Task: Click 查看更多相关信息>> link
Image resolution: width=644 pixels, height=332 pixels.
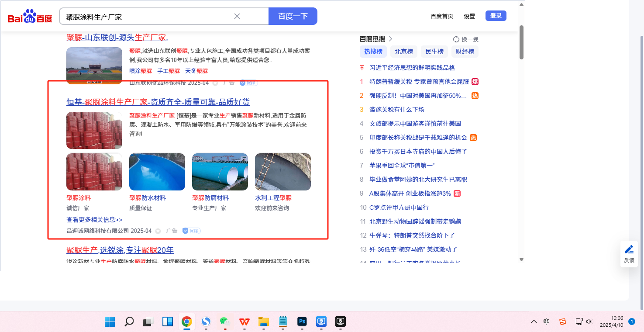Action: point(94,220)
